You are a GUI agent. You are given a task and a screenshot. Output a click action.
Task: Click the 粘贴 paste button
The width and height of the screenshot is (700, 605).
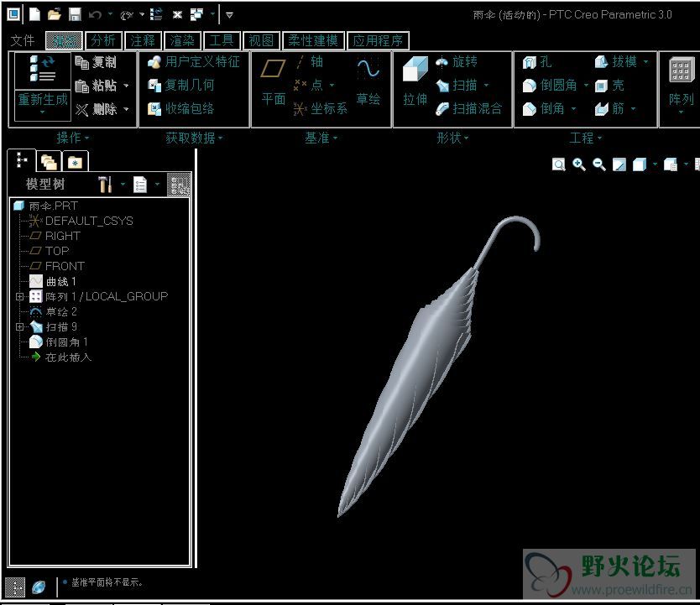(95, 86)
